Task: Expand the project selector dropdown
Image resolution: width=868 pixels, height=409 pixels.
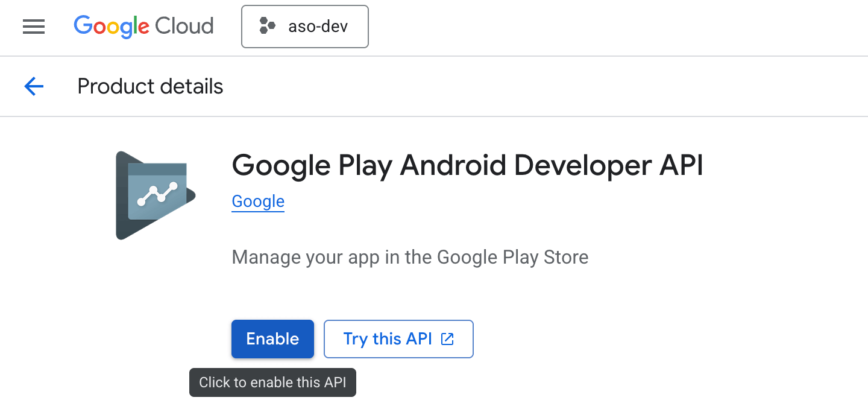Action: coord(304,27)
